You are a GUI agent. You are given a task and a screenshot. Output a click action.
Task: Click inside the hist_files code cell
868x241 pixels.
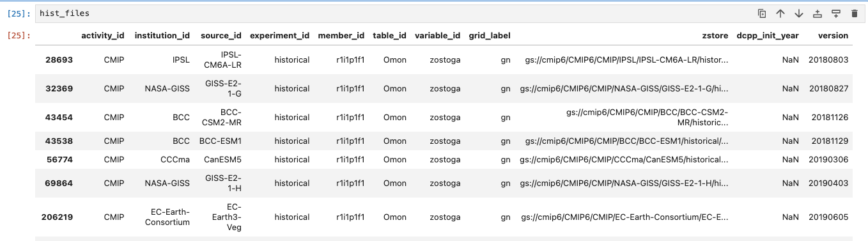coord(384,13)
